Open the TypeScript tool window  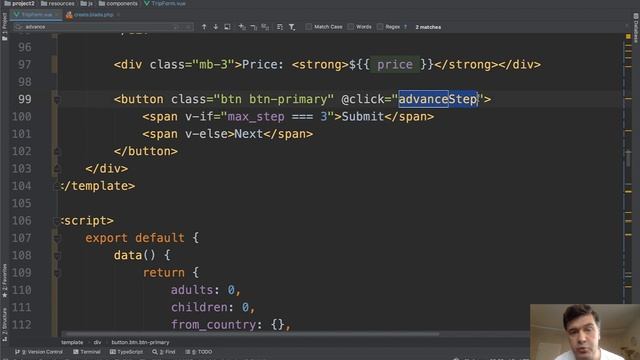127,352
